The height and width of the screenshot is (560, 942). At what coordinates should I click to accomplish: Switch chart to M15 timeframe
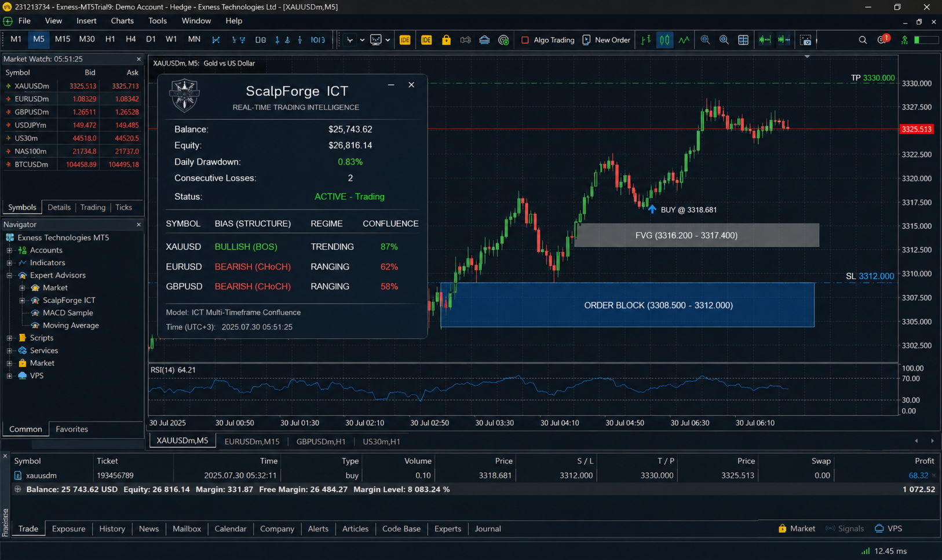pos(62,39)
